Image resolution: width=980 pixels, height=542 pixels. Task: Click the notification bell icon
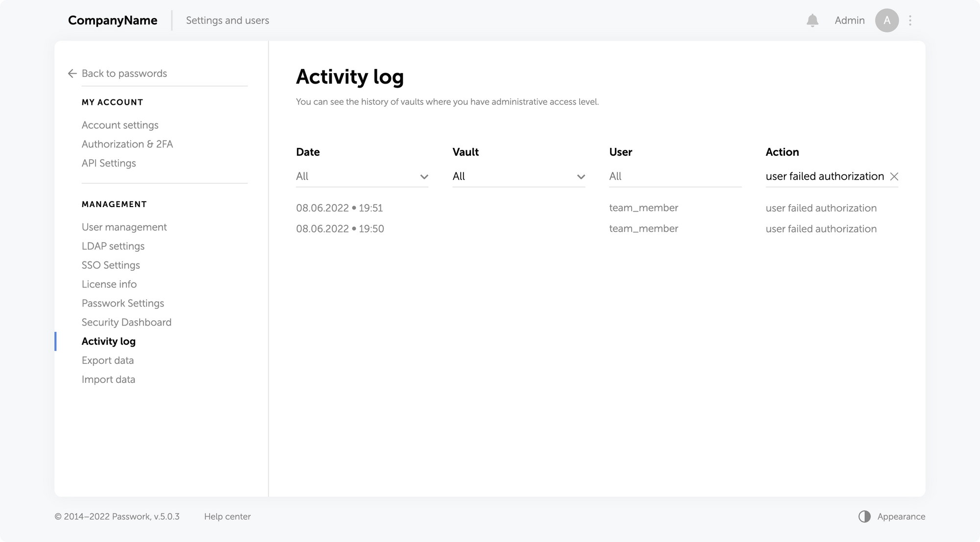click(x=812, y=21)
